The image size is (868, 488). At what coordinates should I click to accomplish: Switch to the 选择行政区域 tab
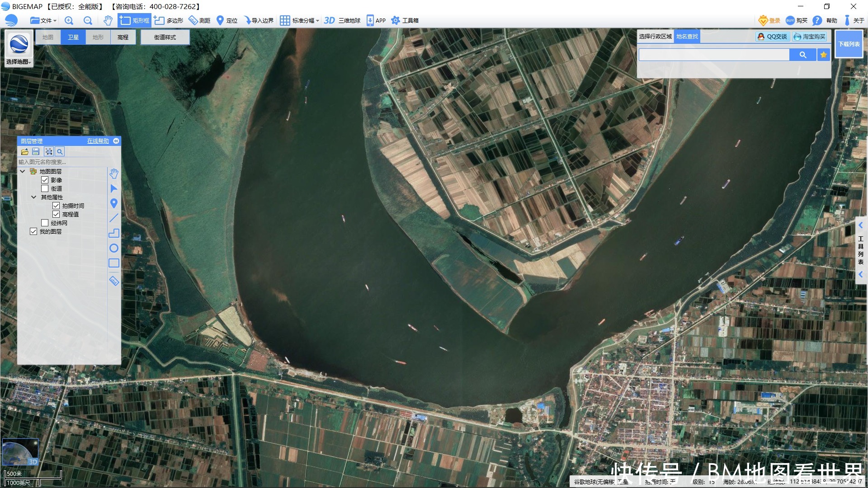pos(655,37)
